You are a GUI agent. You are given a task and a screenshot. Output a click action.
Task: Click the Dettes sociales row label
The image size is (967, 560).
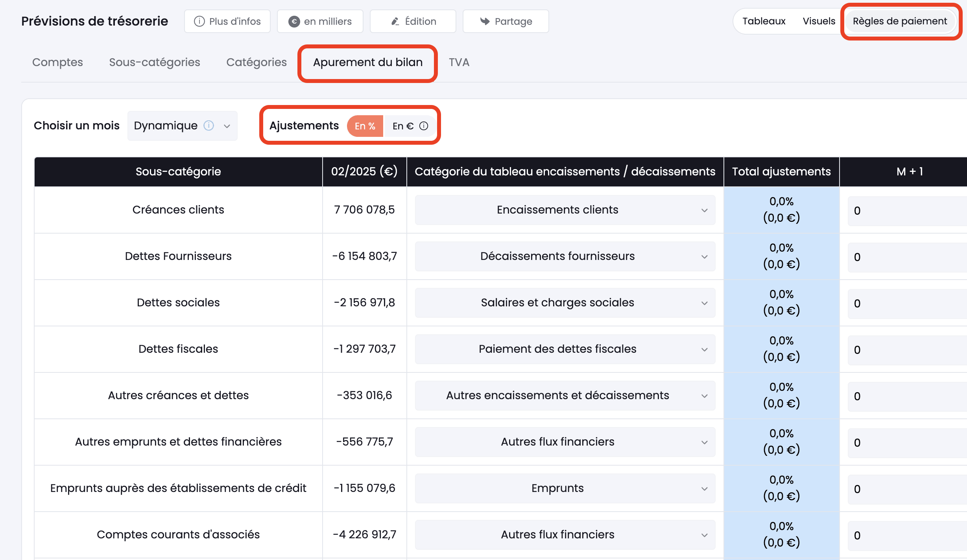point(178,302)
